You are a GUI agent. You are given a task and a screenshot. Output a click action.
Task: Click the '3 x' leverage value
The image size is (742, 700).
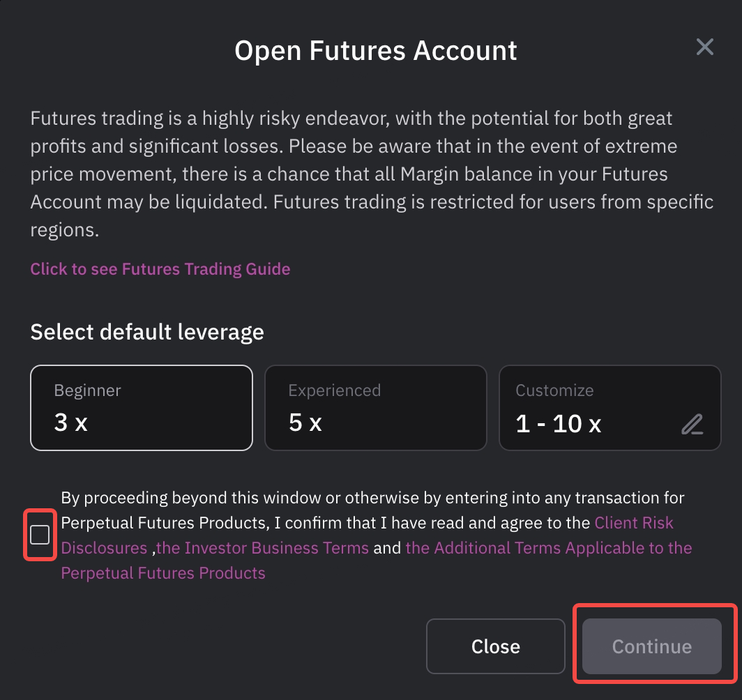(x=70, y=423)
